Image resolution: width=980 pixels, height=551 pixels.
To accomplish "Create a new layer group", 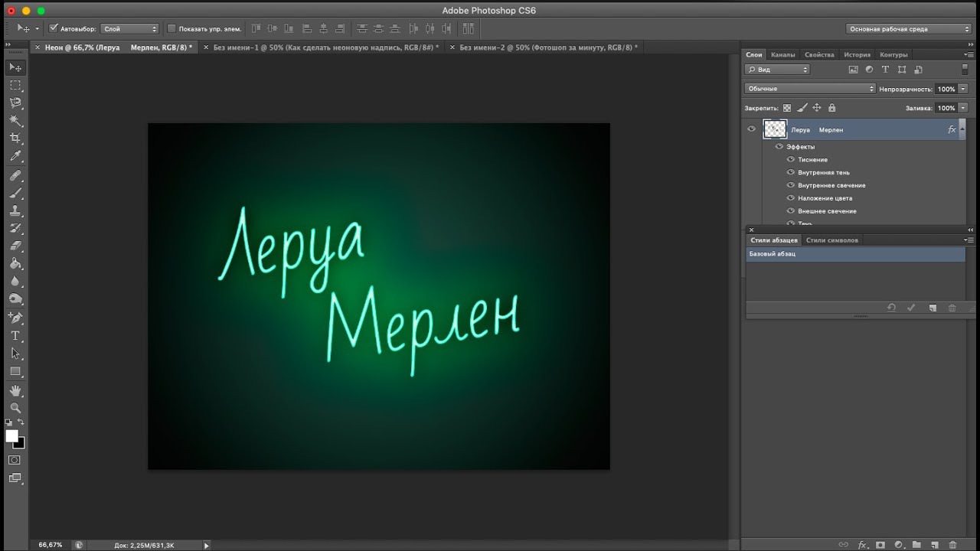I will (x=916, y=545).
